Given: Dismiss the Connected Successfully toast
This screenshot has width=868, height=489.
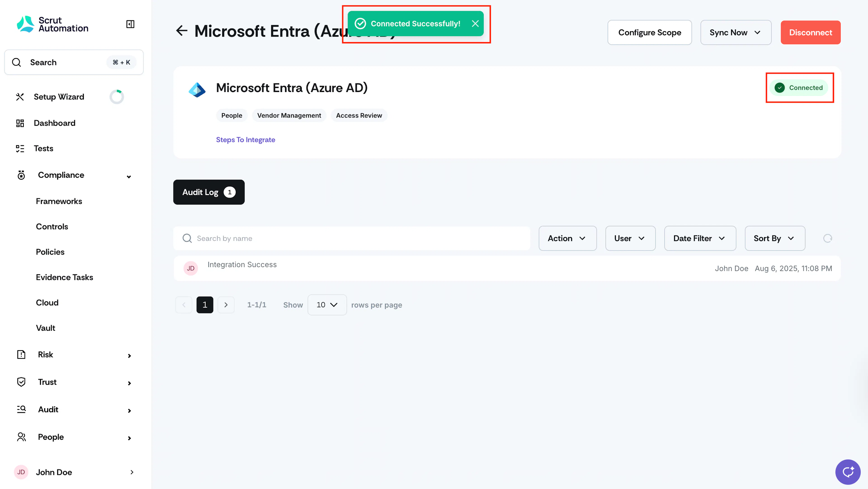Looking at the screenshot, I should [x=475, y=24].
